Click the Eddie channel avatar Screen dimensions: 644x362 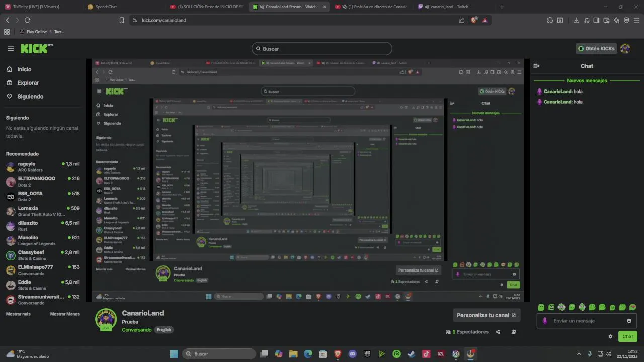click(11, 285)
